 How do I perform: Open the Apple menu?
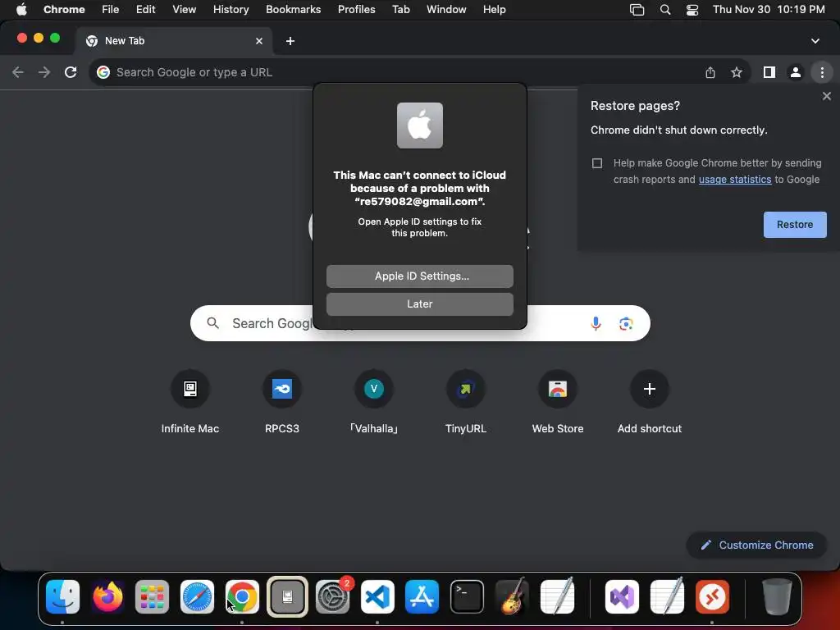pyautogui.click(x=21, y=10)
